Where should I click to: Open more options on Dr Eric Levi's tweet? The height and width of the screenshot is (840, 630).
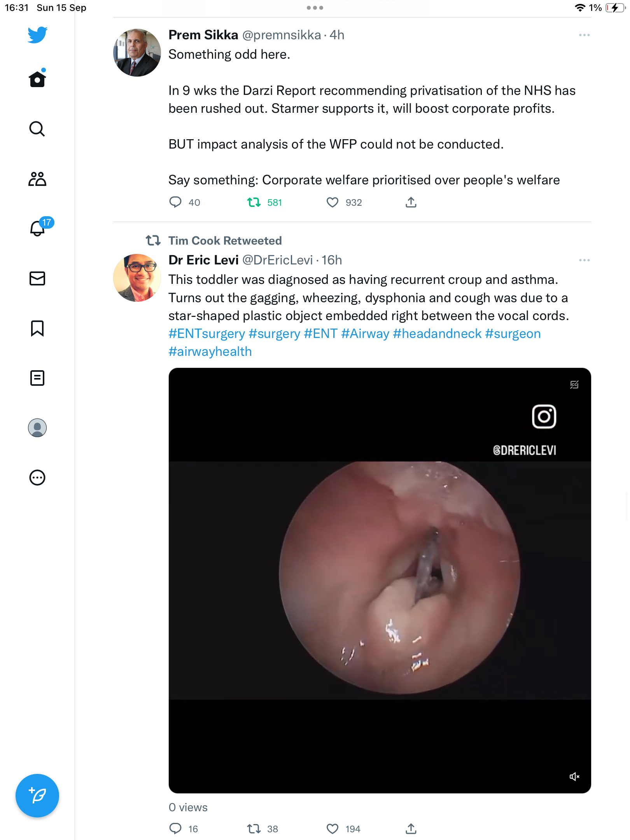pos(584,260)
